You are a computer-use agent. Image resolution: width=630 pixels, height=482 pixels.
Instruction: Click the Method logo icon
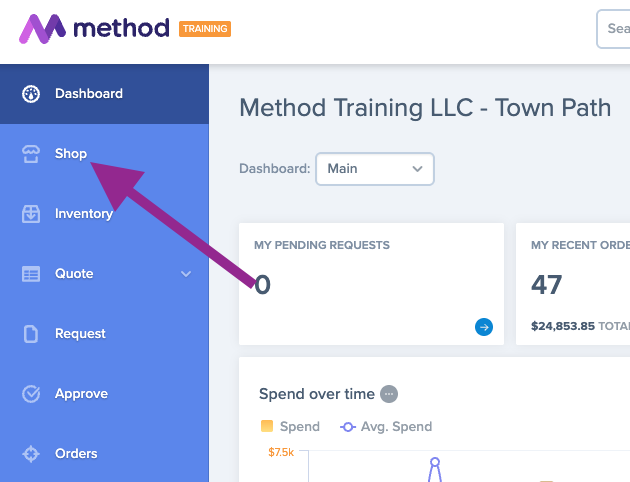tap(42, 29)
